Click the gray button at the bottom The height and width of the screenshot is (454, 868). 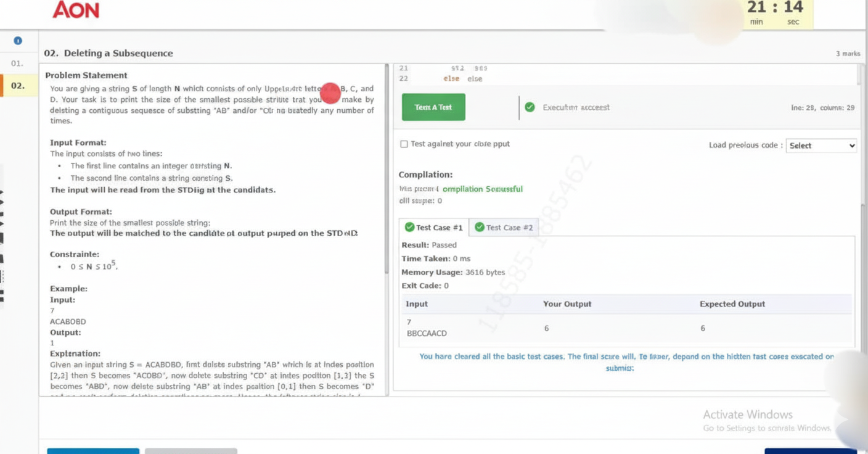tap(190, 451)
